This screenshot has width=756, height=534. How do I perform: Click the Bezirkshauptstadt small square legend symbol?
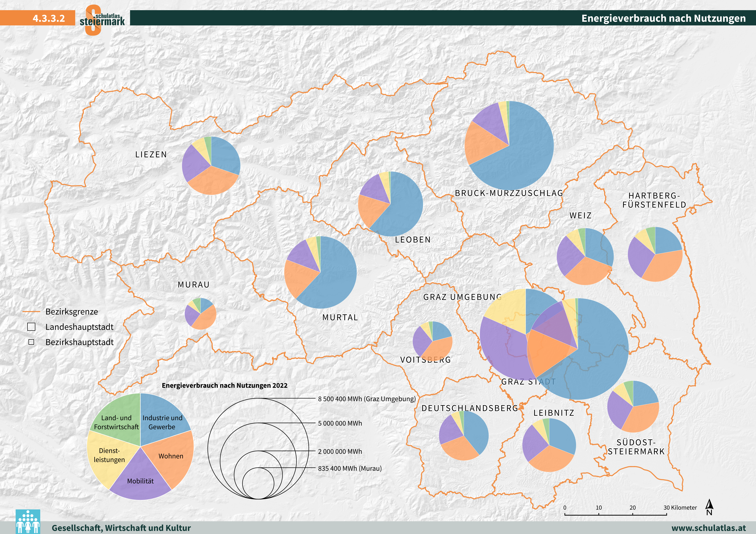pyautogui.click(x=31, y=342)
